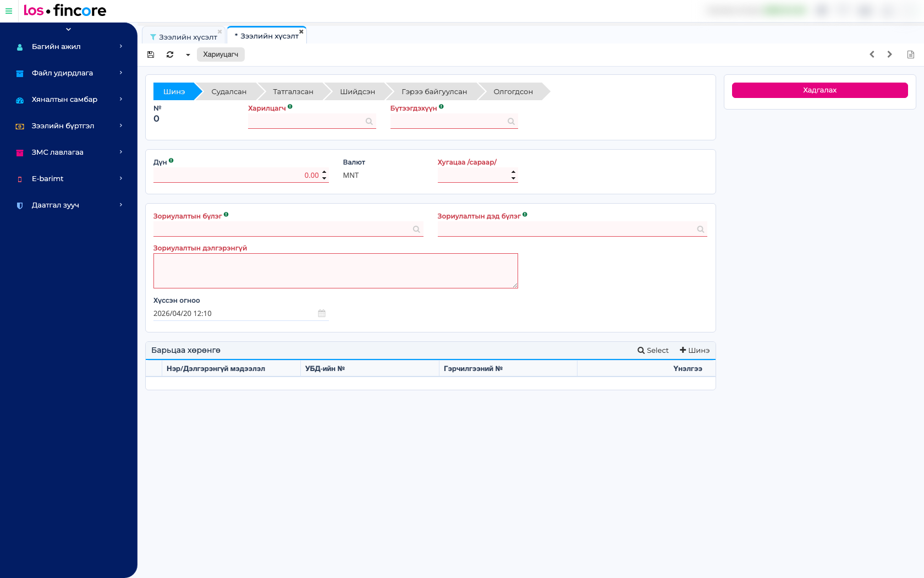Close the active Зээлийн хүсэлт tab
This screenshot has width=924, height=578.
[x=301, y=31]
